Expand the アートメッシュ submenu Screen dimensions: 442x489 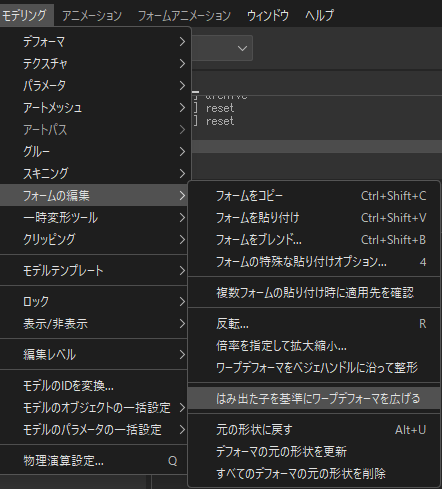coord(95,108)
